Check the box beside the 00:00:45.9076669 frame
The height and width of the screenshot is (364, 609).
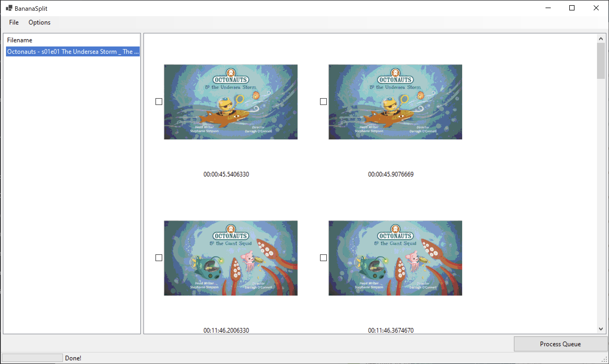click(323, 102)
